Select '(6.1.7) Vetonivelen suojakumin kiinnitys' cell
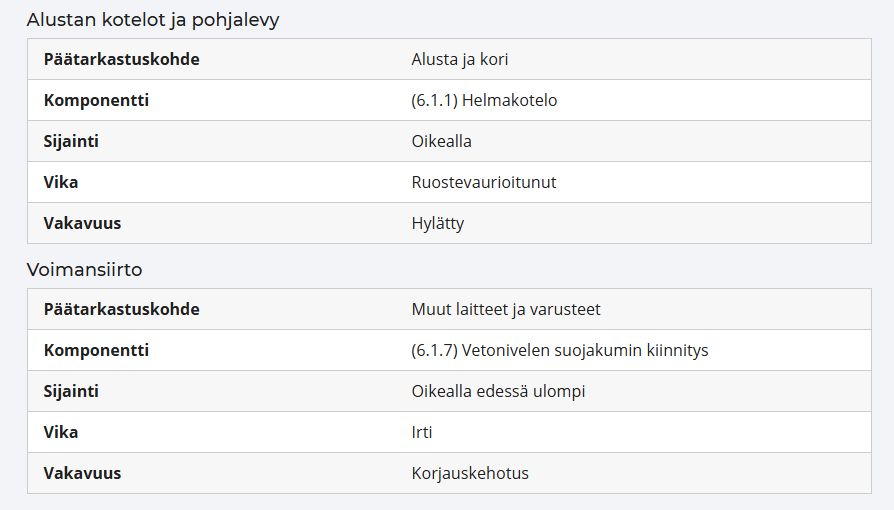 point(559,350)
